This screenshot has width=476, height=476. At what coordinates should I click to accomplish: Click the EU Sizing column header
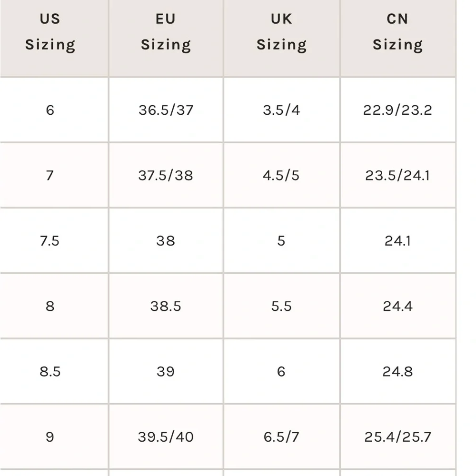(x=166, y=32)
